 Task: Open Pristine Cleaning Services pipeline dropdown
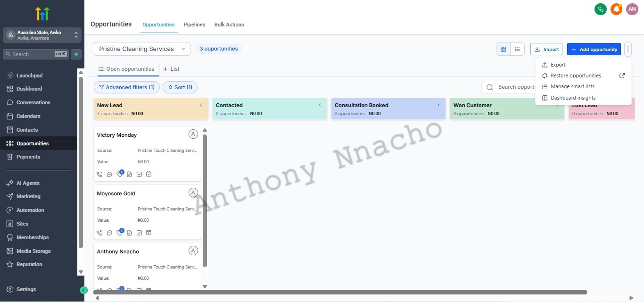click(142, 49)
